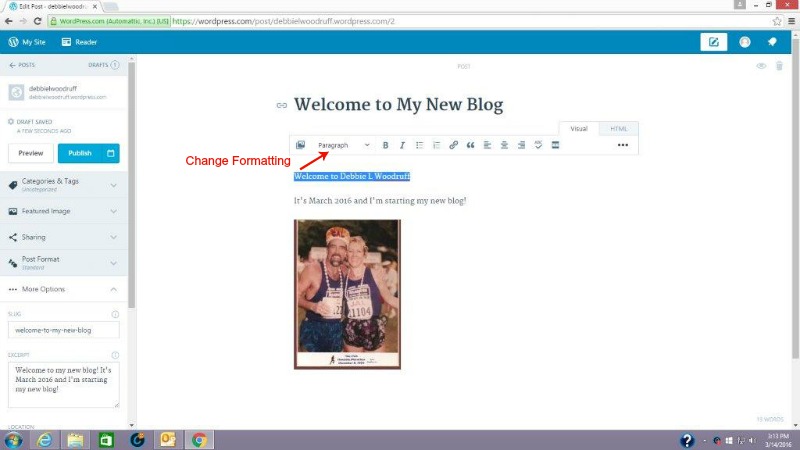Switch to the HTML editor tab
Viewport: 800px width, 450px height.
[x=618, y=129]
